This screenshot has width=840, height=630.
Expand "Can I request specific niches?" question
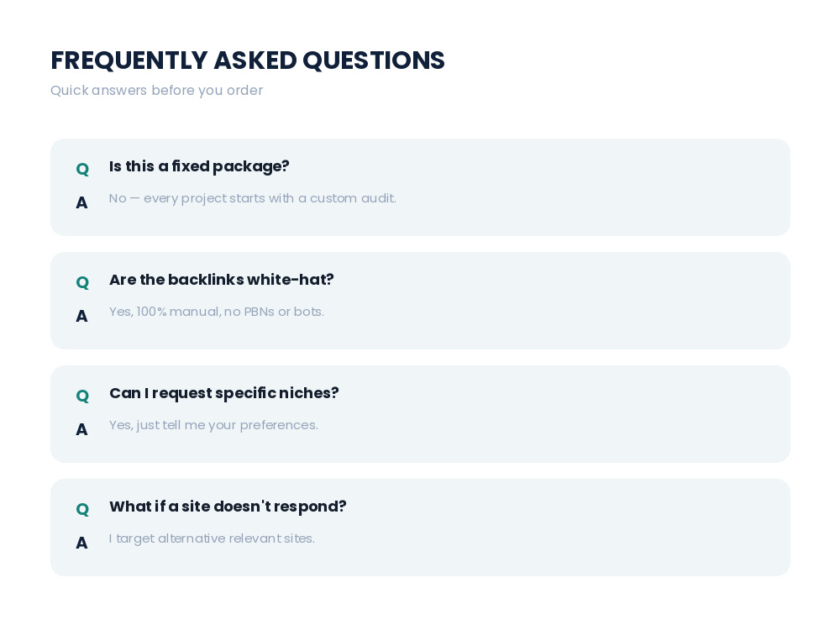click(x=224, y=393)
